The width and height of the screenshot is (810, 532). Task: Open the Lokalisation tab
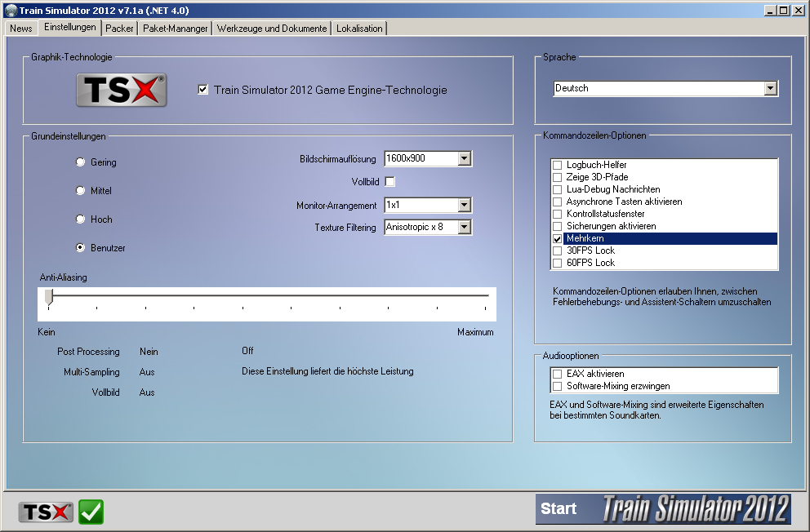pyautogui.click(x=359, y=29)
